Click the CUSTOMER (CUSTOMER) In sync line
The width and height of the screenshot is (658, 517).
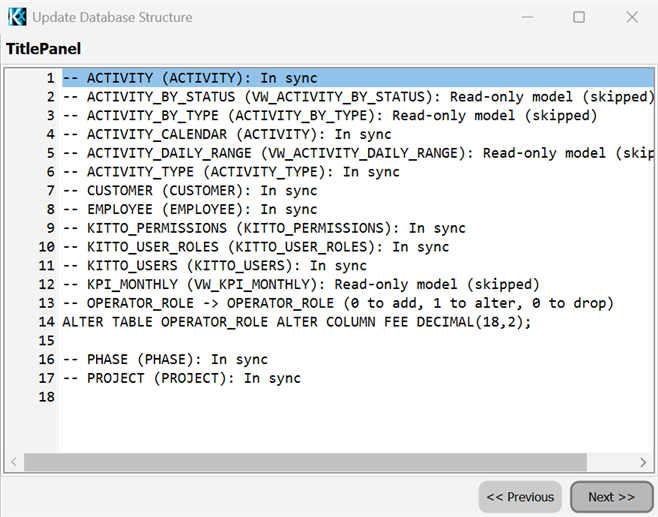coord(190,191)
